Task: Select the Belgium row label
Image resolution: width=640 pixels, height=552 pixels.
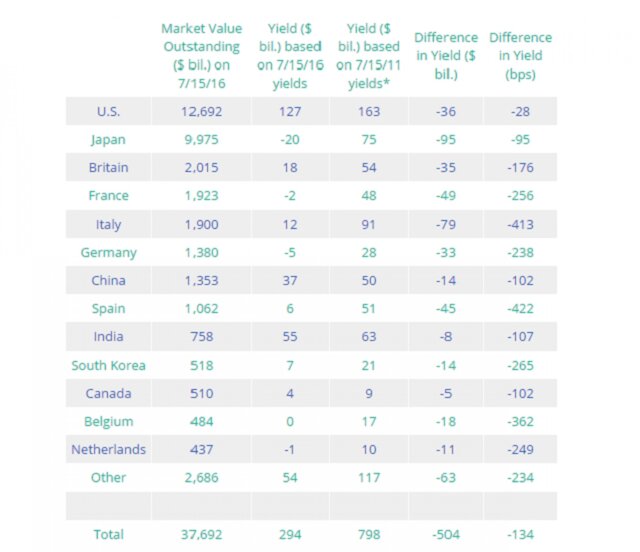Action: click(108, 421)
